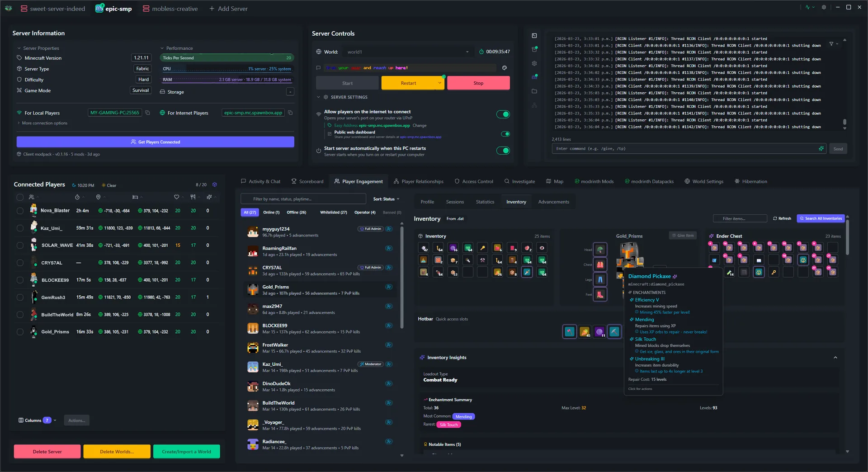The height and width of the screenshot is (472, 868).
Task: Switch to the Scoreboard tab
Action: pyautogui.click(x=311, y=181)
